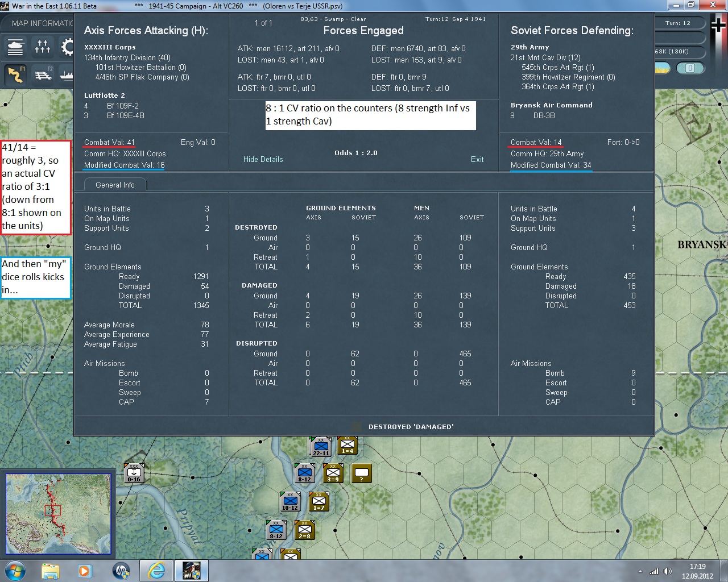Select Soviet 1=4 division counter

[347, 446]
